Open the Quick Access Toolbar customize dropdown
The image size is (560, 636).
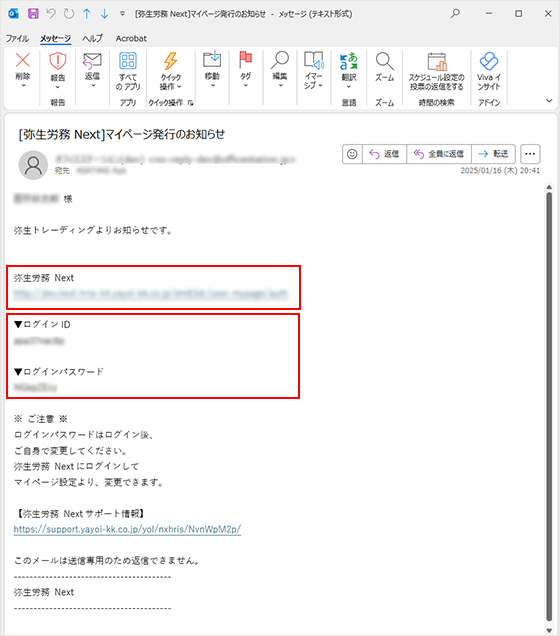click(122, 14)
